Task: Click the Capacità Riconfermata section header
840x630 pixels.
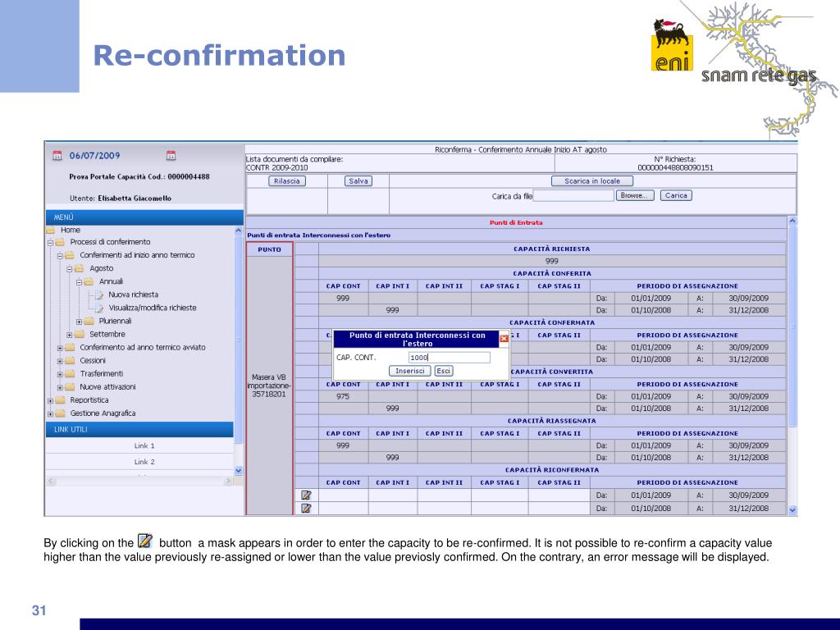Action: coord(552,470)
